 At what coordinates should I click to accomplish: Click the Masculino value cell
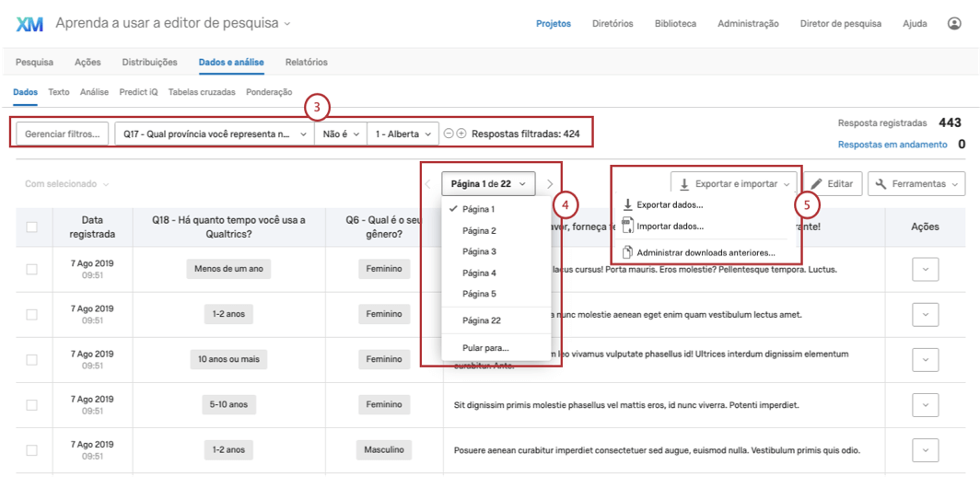pos(384,449)
